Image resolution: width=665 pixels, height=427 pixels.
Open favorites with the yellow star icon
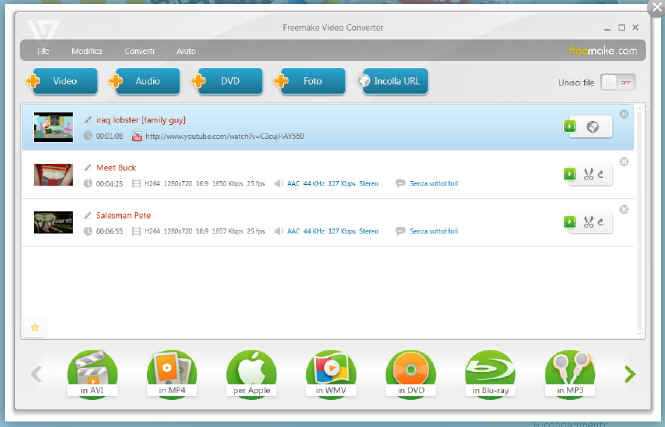coord(35,327)
